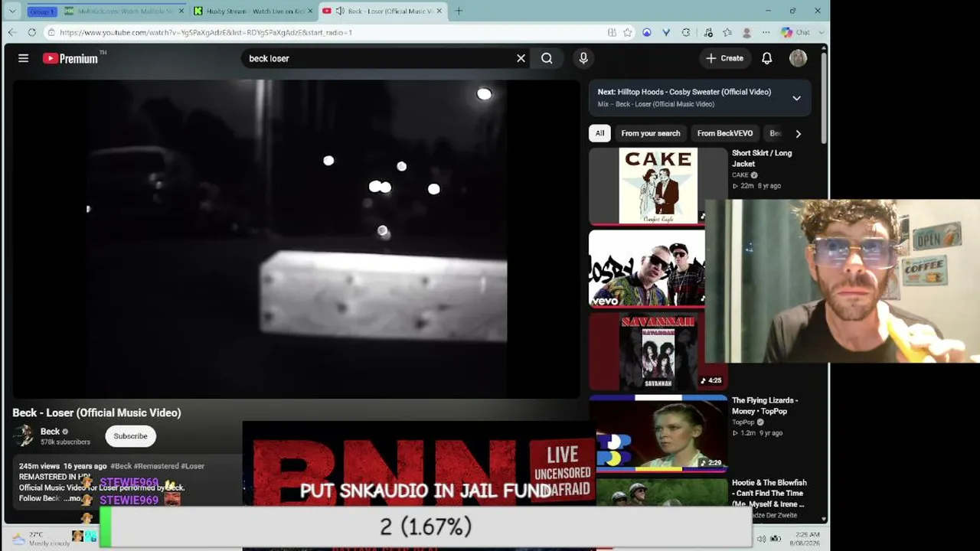The height and width of the screenshot is (551, 980).
Task: Open the Savannah album thumbnail video
Action: coord(658,351)
